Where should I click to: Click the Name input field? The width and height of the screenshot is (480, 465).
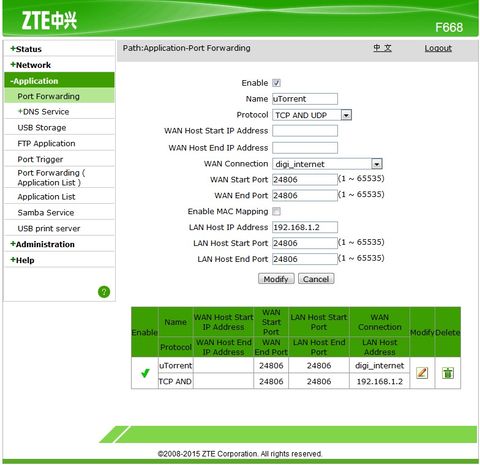[305, 99]
